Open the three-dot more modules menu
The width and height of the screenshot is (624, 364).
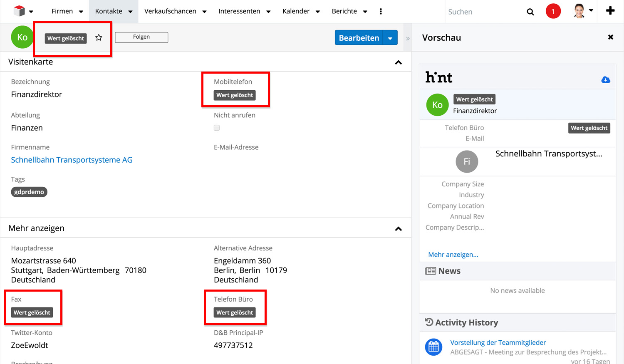click(381, 11)
